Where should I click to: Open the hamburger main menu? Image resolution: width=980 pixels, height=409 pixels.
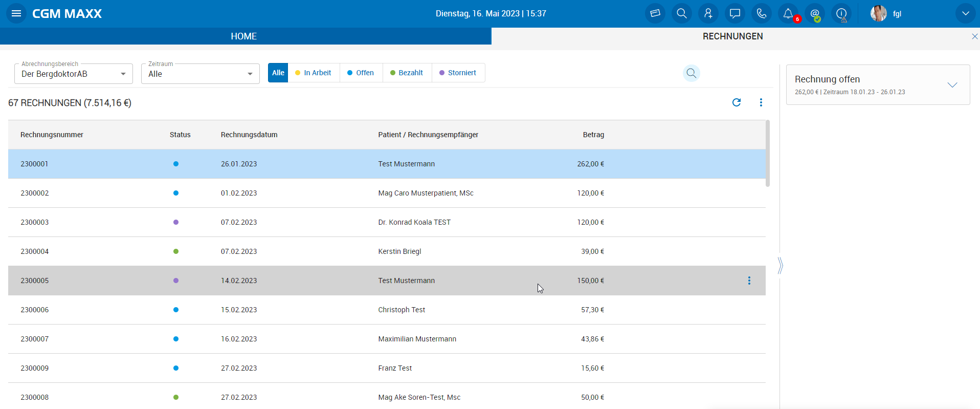coord(16,13)
